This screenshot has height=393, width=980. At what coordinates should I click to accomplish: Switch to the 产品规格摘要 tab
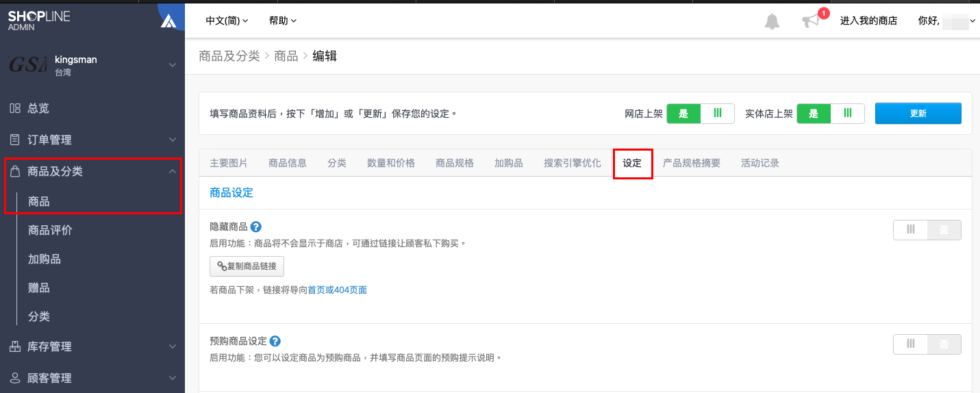tap(692, 163)
